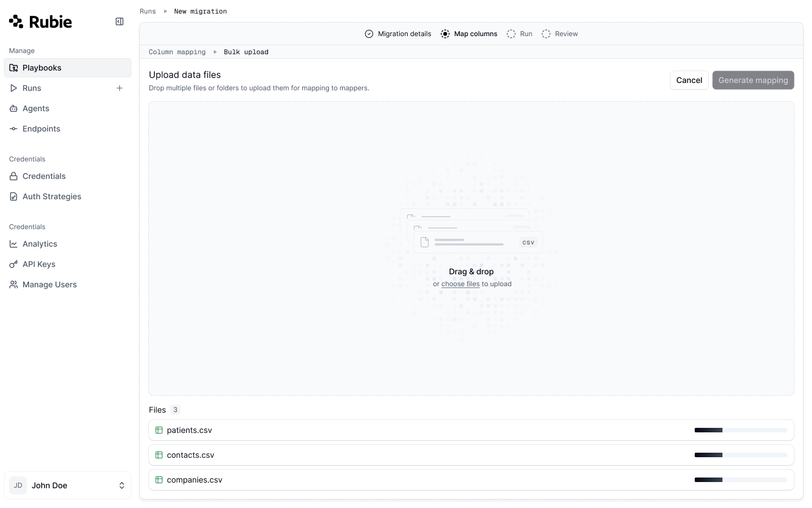Click the choose files link
The image size is (812, 508).
coord(461,284)
